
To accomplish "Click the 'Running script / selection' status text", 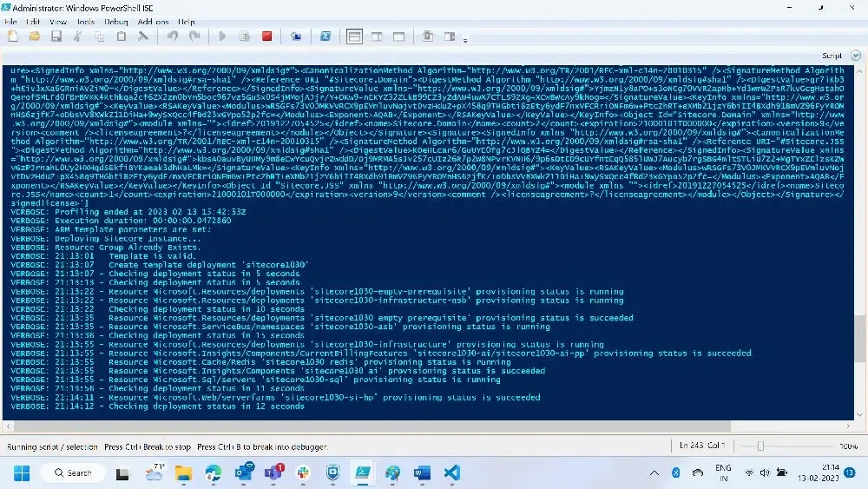I will [x=52, y=446].
